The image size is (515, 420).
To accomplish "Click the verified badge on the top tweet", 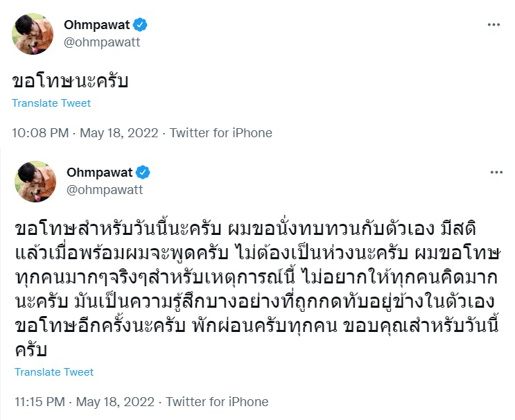I will tap(141, 25).
